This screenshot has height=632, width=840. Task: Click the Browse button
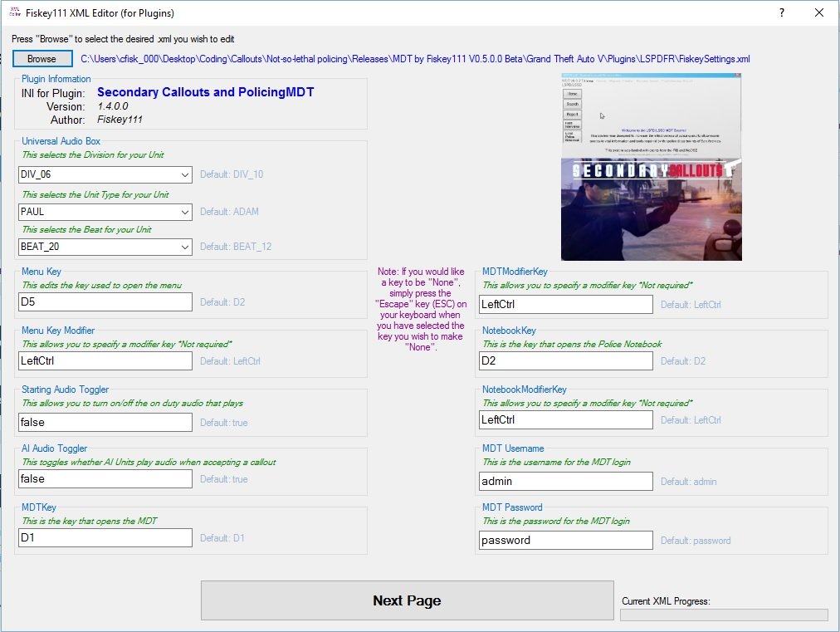click(42, 59)
